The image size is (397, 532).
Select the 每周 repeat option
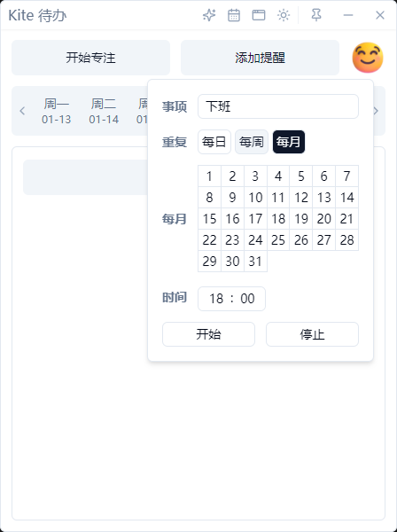pos(252,142)
